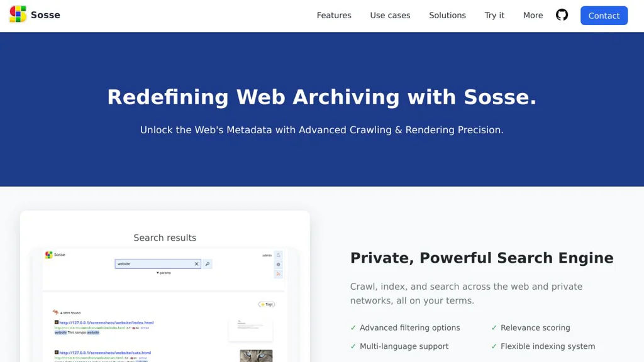Click the topmost sidebar icon in screenshot

pyautogui.click(x=278, y=255)
